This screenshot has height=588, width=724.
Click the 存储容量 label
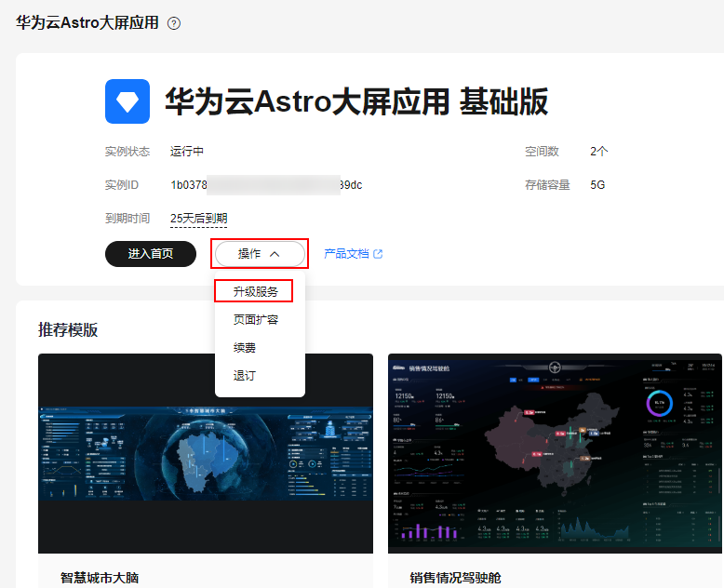coord(547,184)
